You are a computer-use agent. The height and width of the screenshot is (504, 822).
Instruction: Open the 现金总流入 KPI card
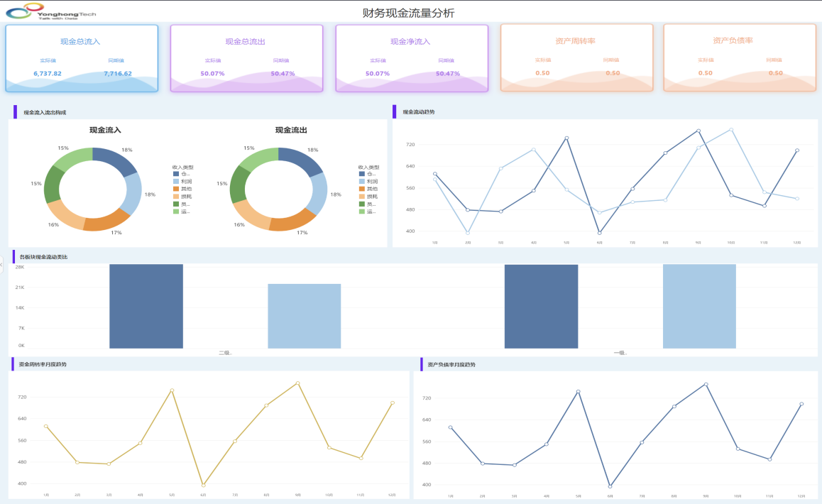(82, 58)
